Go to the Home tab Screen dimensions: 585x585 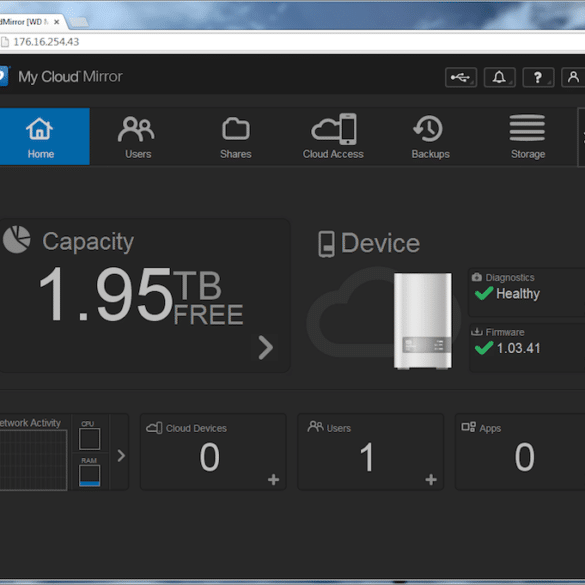click(x=44, y=137)
